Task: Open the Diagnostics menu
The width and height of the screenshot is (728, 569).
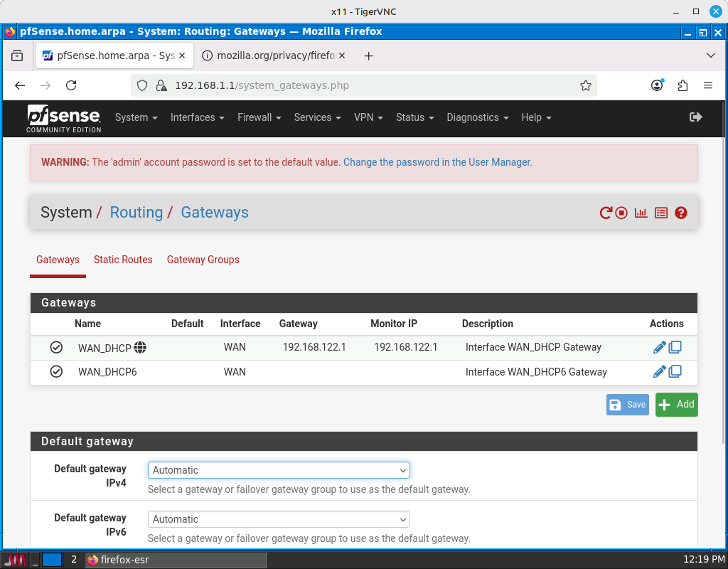Action: coord(477,117)
